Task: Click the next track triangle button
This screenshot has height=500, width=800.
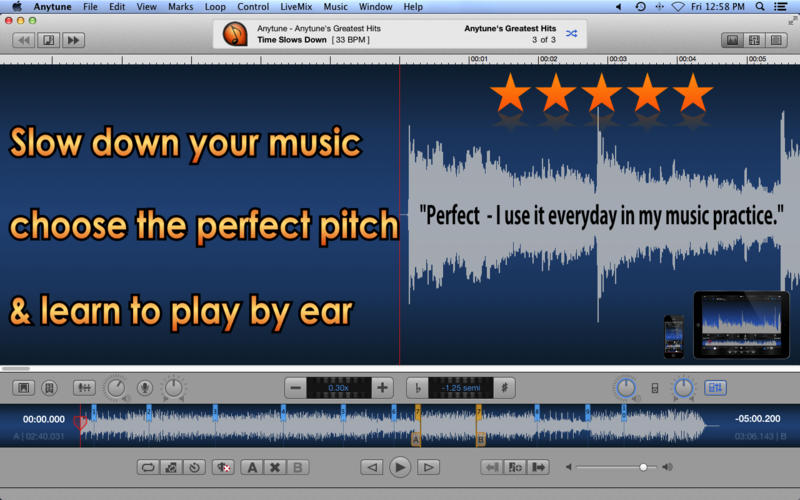Action: (429, 467)
